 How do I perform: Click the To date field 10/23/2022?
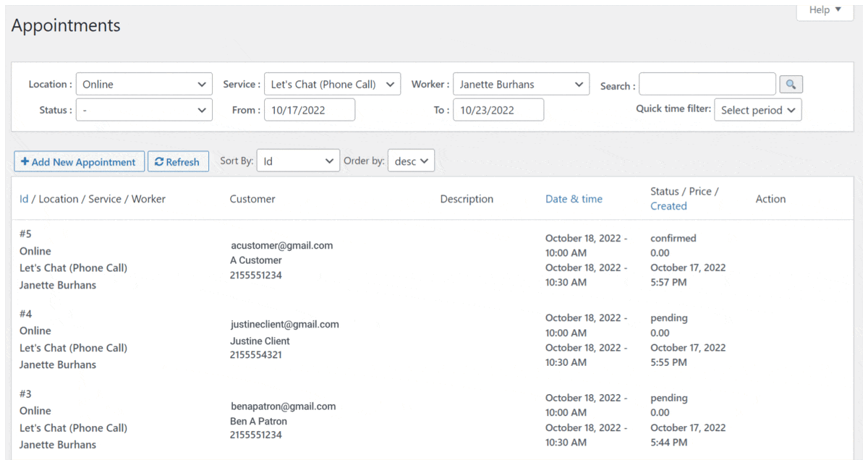[498, 110]
